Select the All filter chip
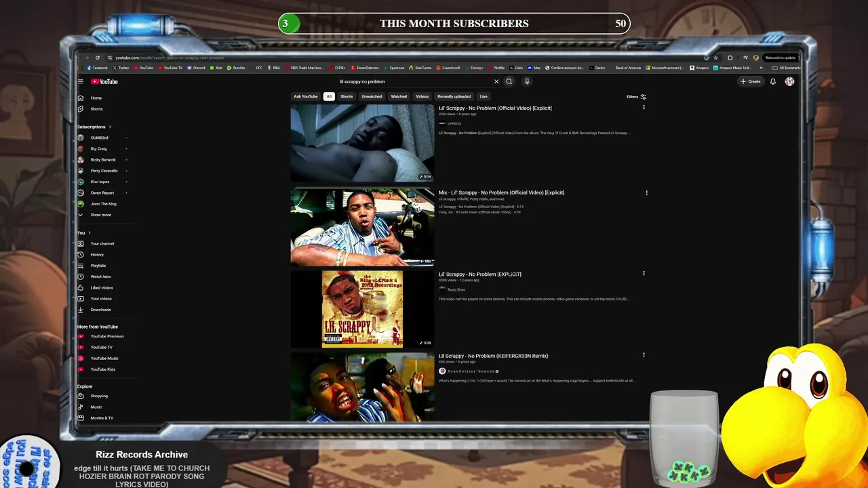This screenshot has height=488, width=868. coord(329,96)
